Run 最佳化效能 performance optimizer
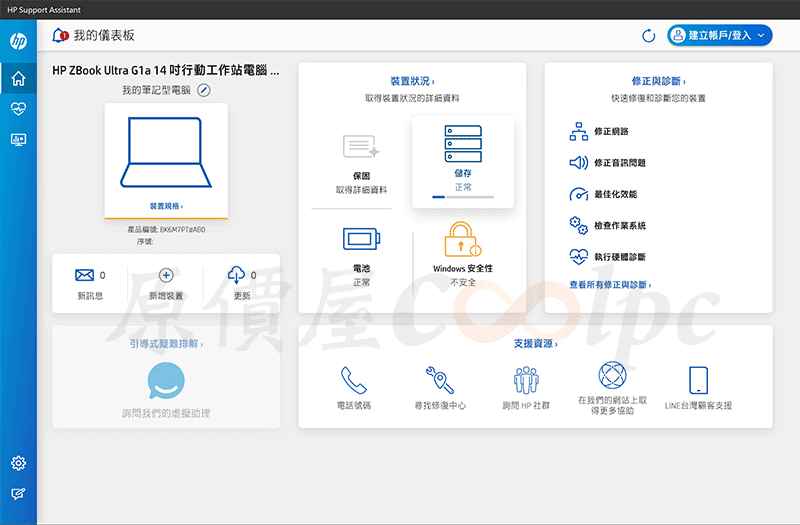The image size is (800, 525). 603,194
